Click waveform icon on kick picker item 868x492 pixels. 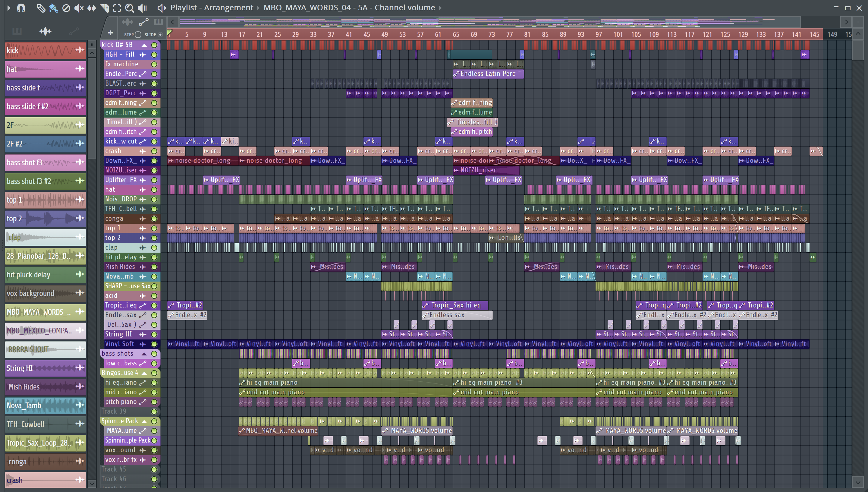[x=80, y=50]
